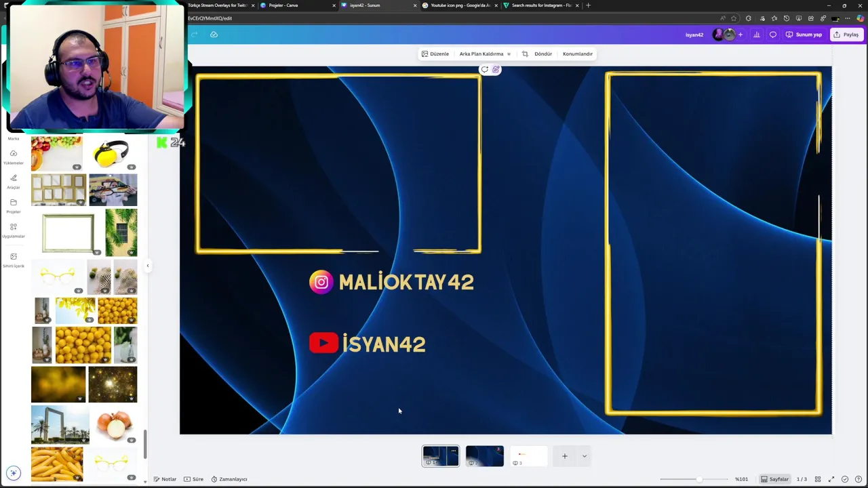This screenshot has height=488, width=868.
Task: Select second page thumbnail
Action: [484, 456]
